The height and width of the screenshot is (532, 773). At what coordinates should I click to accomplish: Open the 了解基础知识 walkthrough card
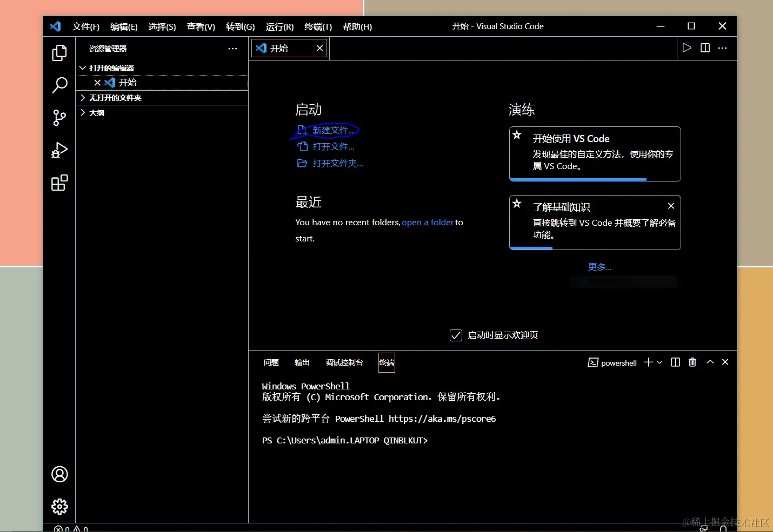coord(595,223)
